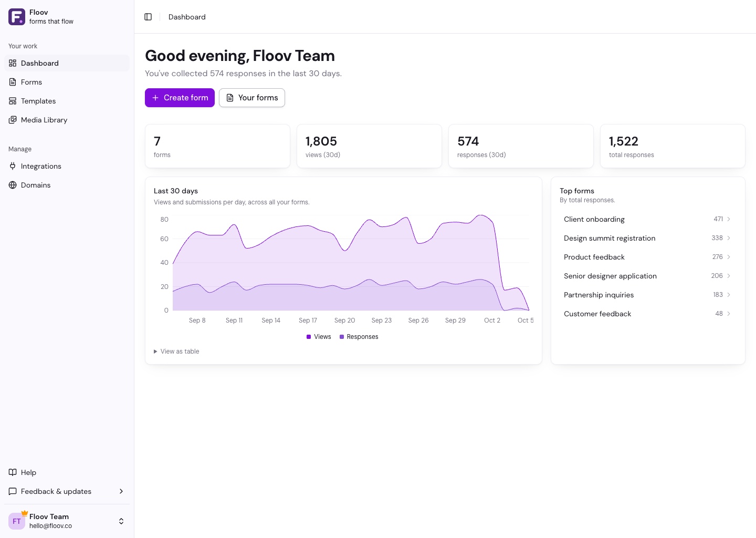The width and height of the screenshot is (756, 538).
Task: Click the Your forms button
Action: tap(252, 98)
